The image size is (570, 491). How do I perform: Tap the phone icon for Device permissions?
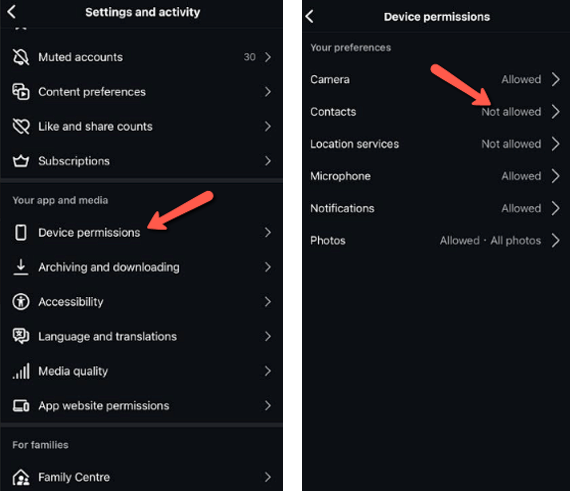click(21, 232)
